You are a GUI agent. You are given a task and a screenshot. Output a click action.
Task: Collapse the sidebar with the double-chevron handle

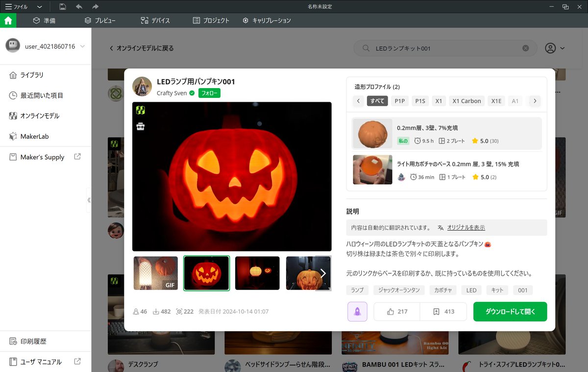click(x=89, y=200)
